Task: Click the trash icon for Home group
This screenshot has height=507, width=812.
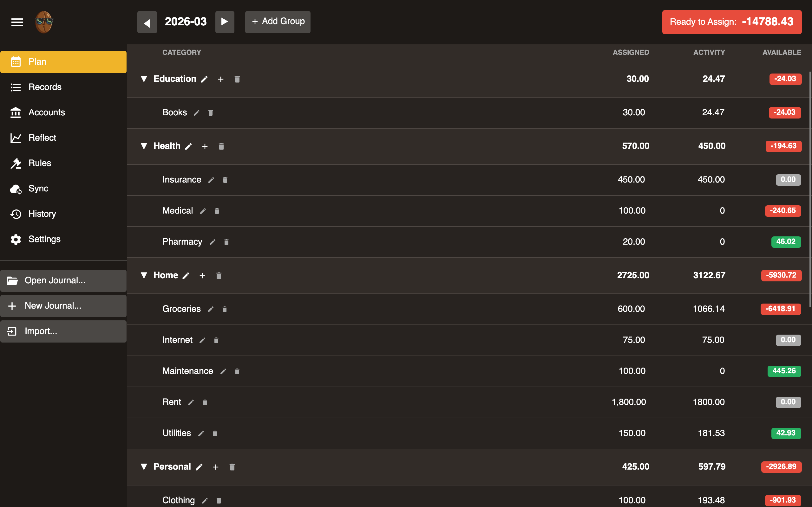Action: click(x=219, y=276)
